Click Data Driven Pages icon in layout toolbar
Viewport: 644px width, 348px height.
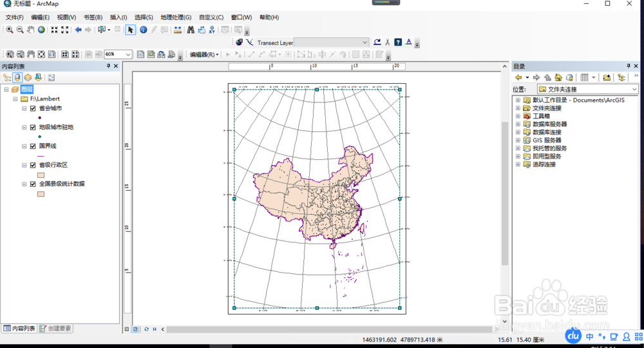click(x=172, y=54)
